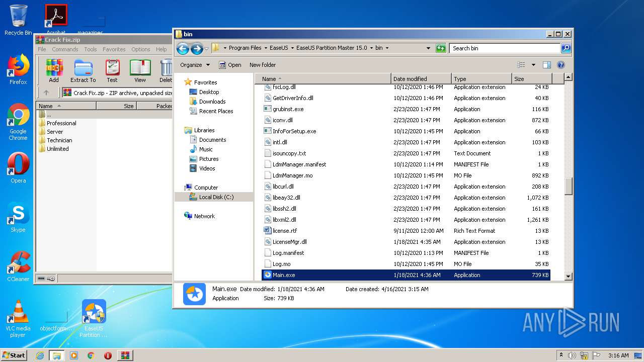Show hidden tray icons arrow
Screen dimensions: 644x362
pyautogui.click(x=561, y=355)
